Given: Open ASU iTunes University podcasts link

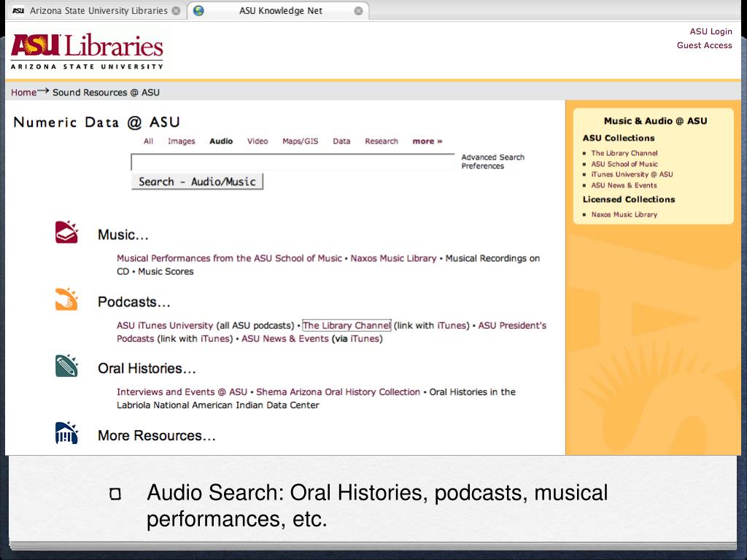Looking at the screenshot, I should (x=164, y=325).
